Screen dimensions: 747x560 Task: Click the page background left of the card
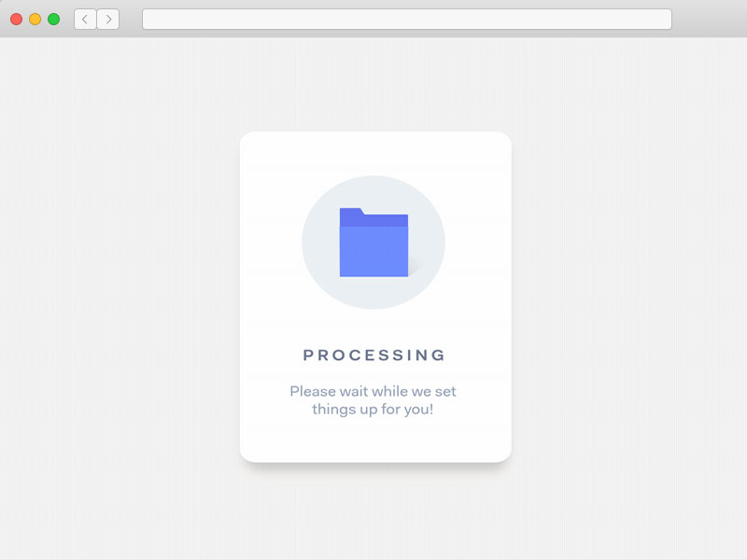[120, 299]
